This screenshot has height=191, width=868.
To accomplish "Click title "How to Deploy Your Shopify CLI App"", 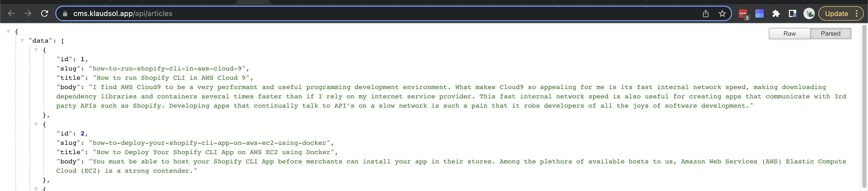I will coord(214,152).
